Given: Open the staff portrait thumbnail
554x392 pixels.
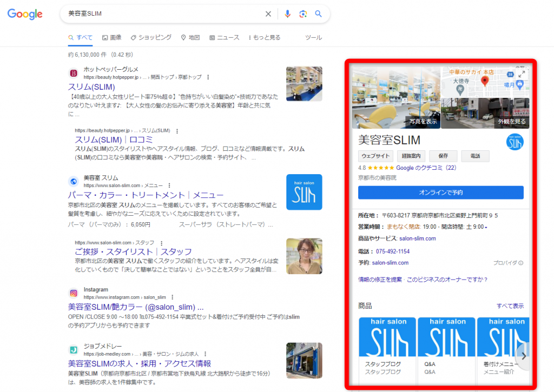Looking at the screenshot, I should [304, 256].
